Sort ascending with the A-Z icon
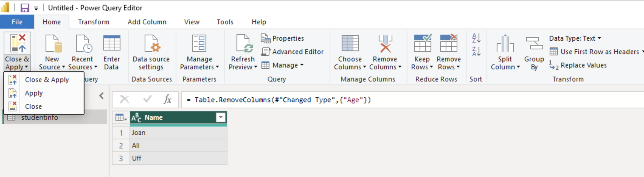Screen dimensions: 644x177 pos(476,38)
